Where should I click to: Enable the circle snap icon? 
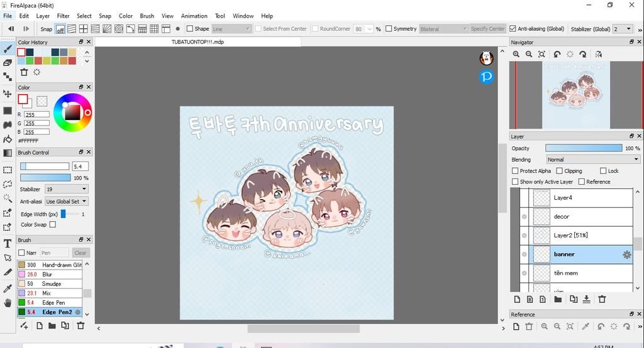pos(119,29)
